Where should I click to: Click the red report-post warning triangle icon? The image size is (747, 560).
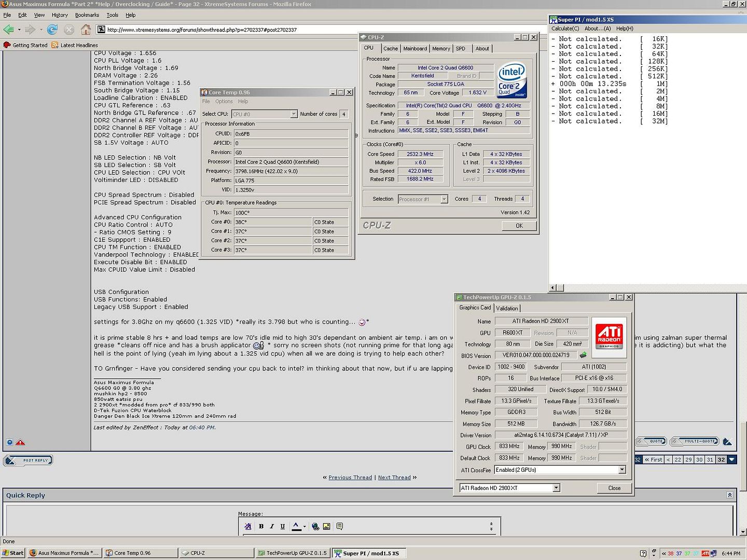tap(20, 442)
